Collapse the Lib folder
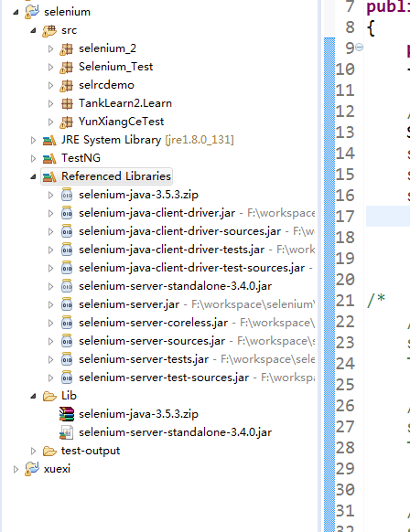 (33, 396)
